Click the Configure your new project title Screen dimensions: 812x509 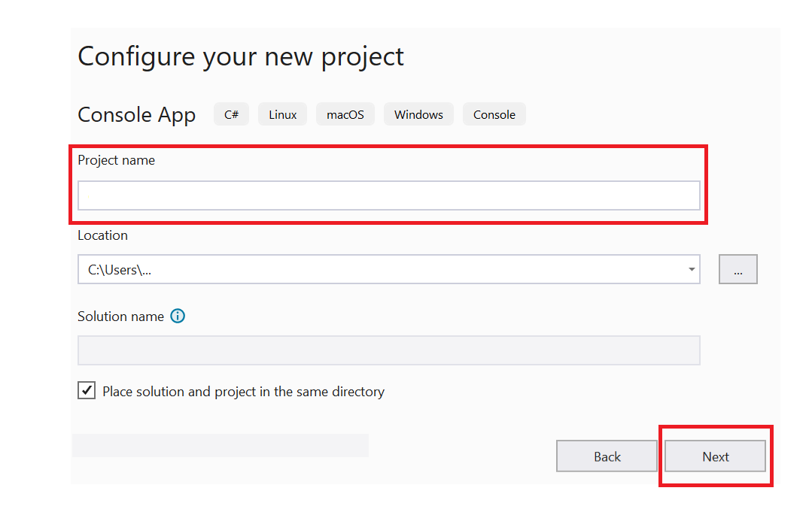(x=240, y=56)
